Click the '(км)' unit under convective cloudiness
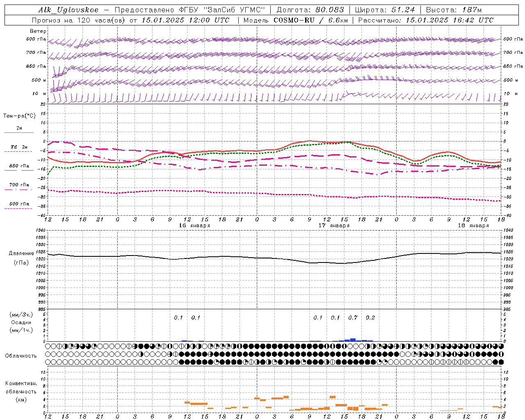 21,399
